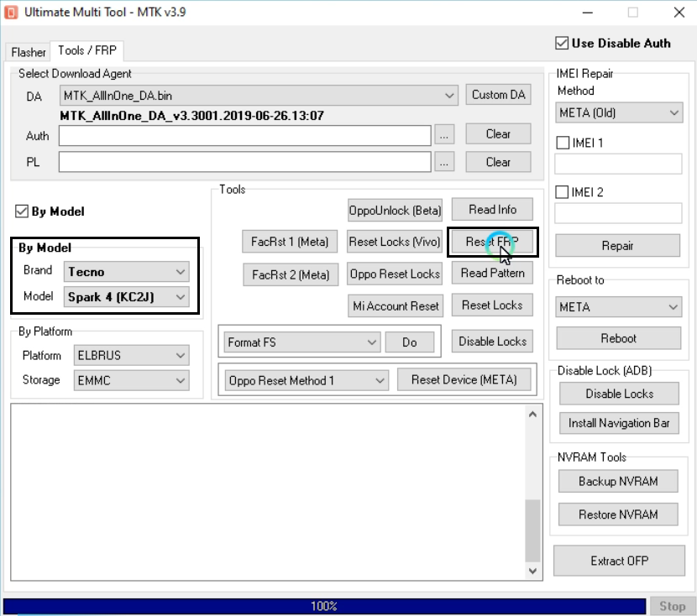
Task: Click the Auth path input field
Action: 245,135
